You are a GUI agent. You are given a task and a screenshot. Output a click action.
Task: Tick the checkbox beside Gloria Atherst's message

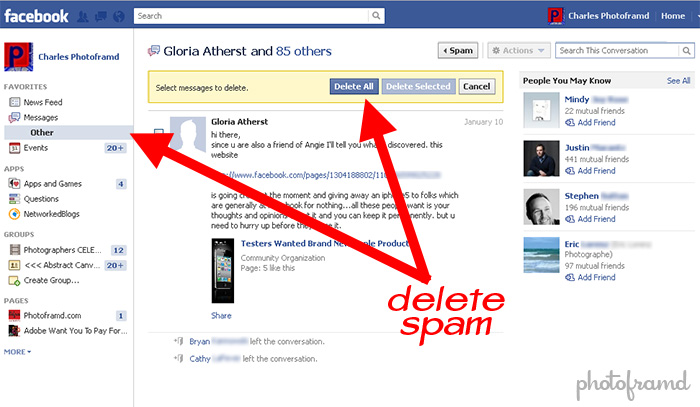(x=158, y=133)
